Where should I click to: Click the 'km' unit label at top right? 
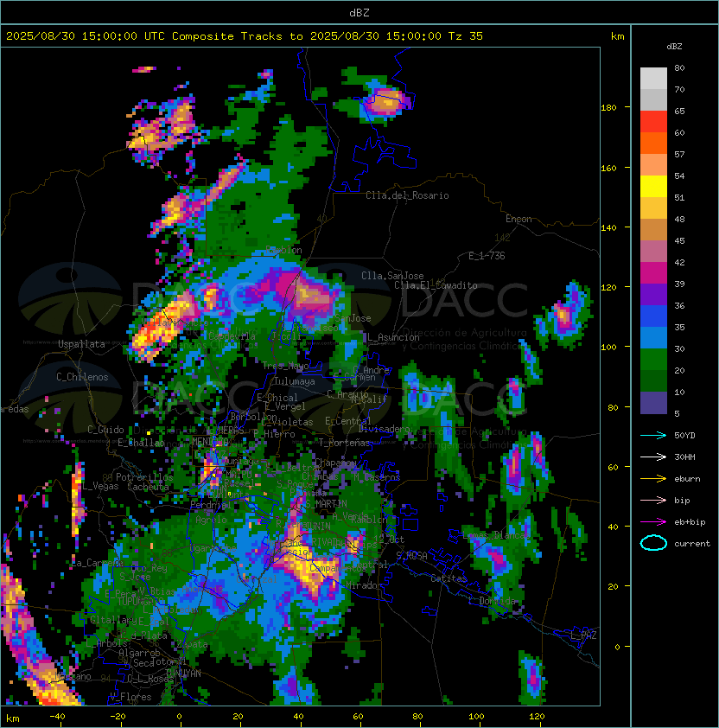click(617, 36)
